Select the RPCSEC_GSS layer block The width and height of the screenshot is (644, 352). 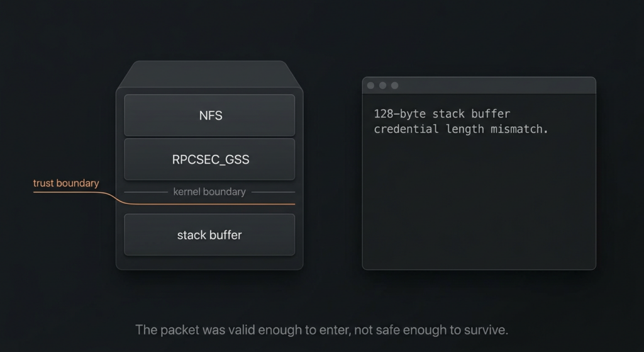point(209,159)
